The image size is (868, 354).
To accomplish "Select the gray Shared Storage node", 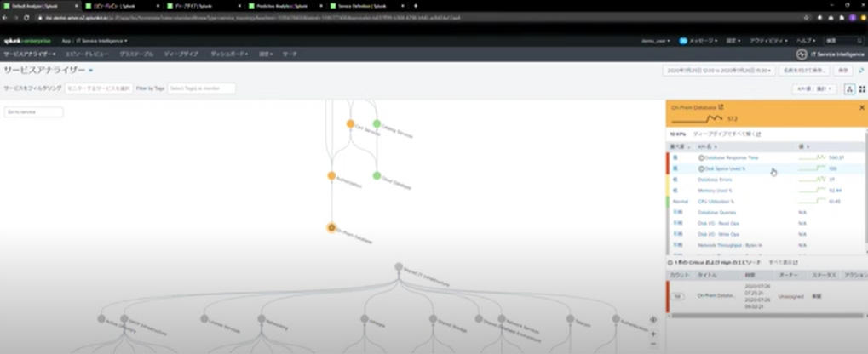I will pos(433,319).
